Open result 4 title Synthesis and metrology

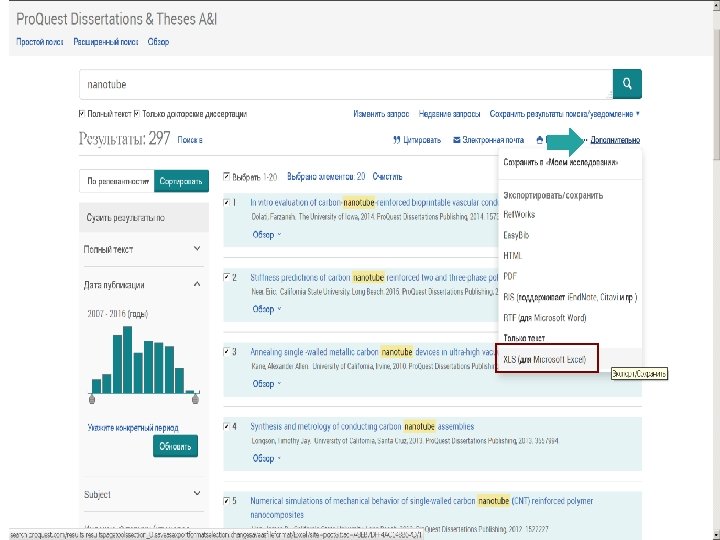point(362,427)
